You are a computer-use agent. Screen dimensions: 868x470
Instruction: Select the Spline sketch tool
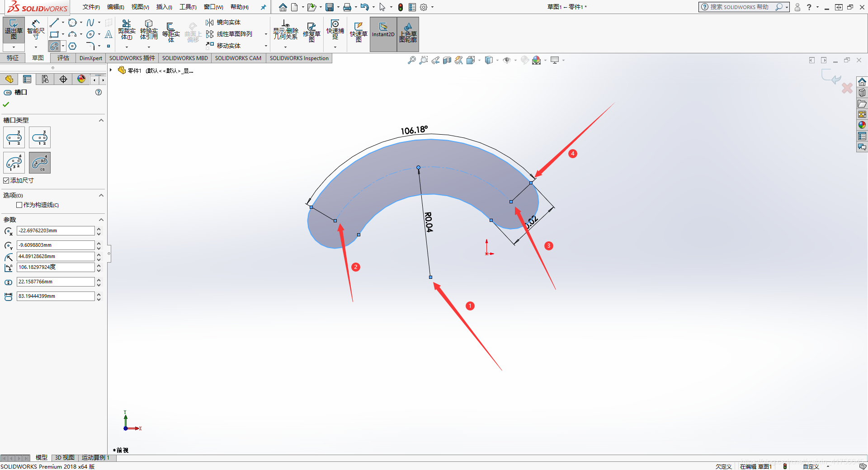90,23
